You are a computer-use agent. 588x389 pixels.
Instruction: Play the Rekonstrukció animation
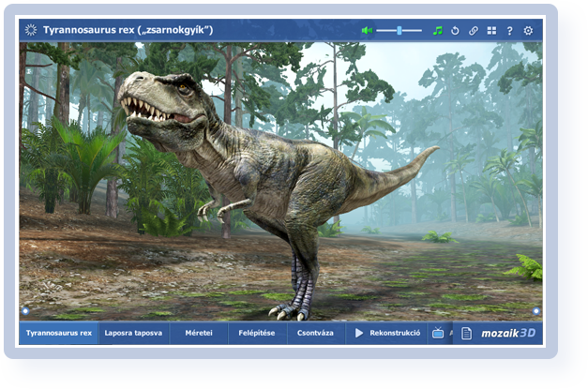tap(386, 333)
